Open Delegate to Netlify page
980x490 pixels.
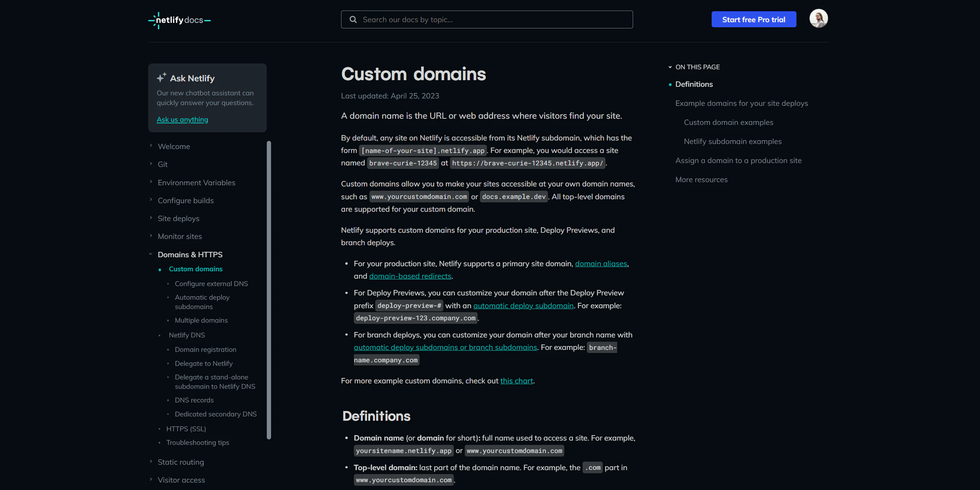tap(204, 364)
